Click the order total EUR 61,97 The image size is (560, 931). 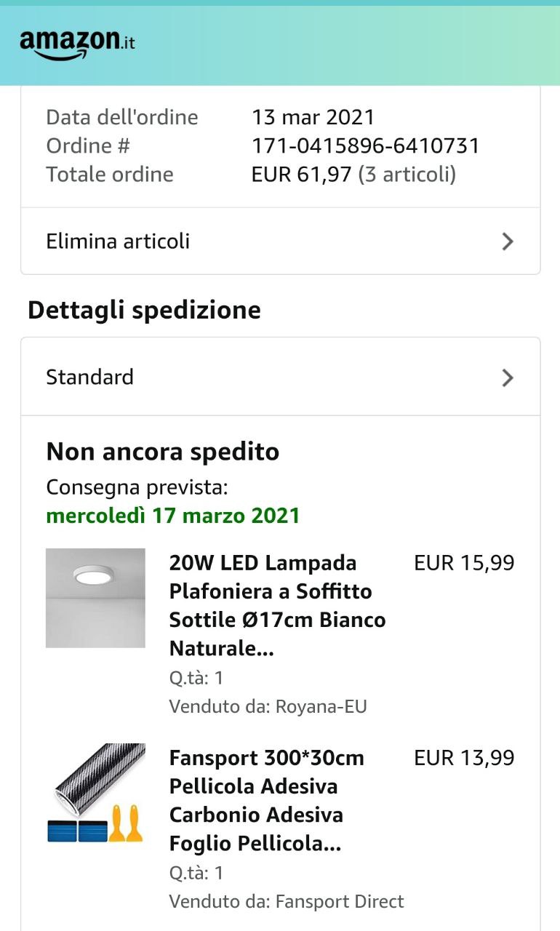[302, 175]
